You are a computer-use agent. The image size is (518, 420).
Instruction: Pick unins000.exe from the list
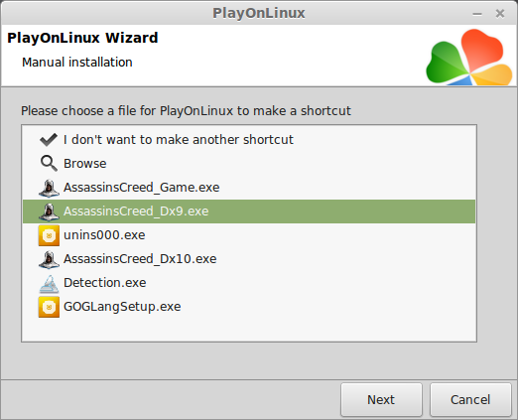104,235
